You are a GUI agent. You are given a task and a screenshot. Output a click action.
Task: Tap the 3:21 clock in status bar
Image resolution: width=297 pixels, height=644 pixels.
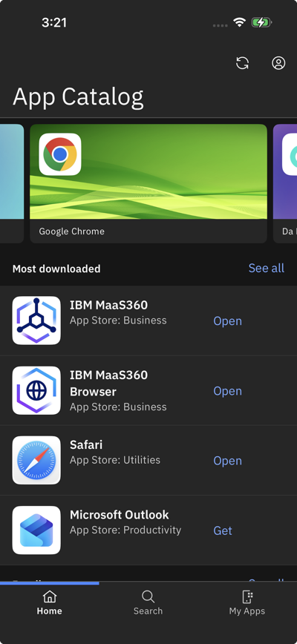(53, 22)
